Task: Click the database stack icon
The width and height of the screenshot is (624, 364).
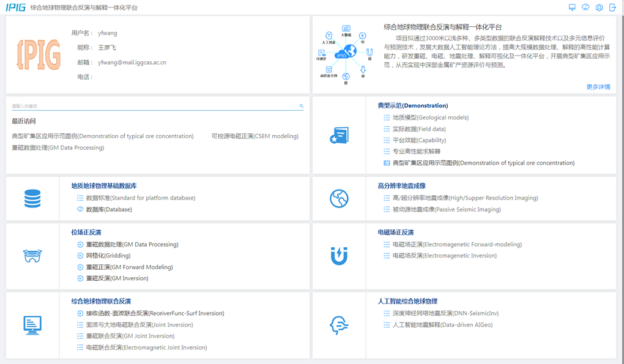Action: click(x=32, y=198)
